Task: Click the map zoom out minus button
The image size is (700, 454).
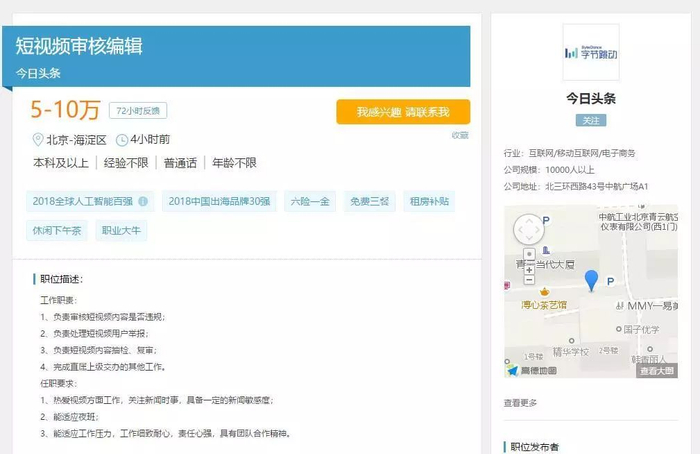Action: (529, 280)
